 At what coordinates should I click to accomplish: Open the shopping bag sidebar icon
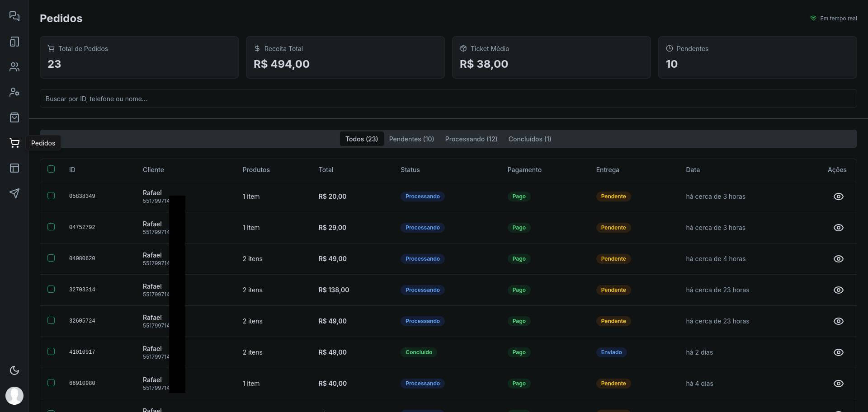pos(14,118)
